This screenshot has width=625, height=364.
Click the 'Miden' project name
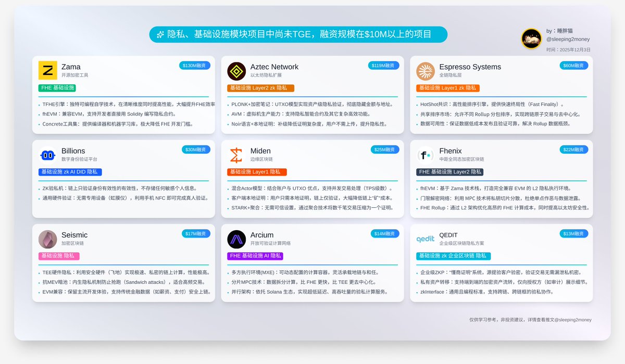click(260, 151)
